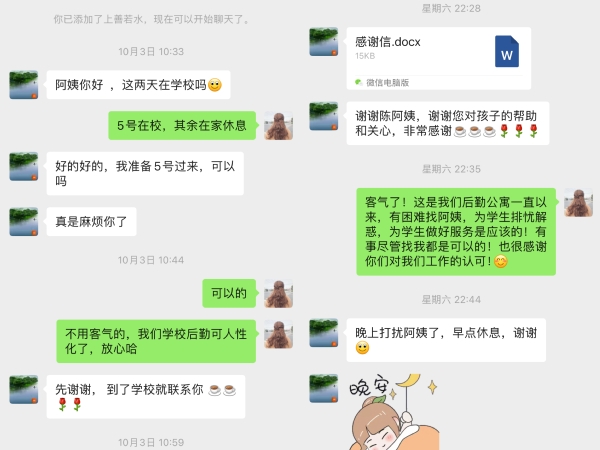Tap own avatar beside 5号在校 message
600x450 pixels.
click(x=279, y=126)
